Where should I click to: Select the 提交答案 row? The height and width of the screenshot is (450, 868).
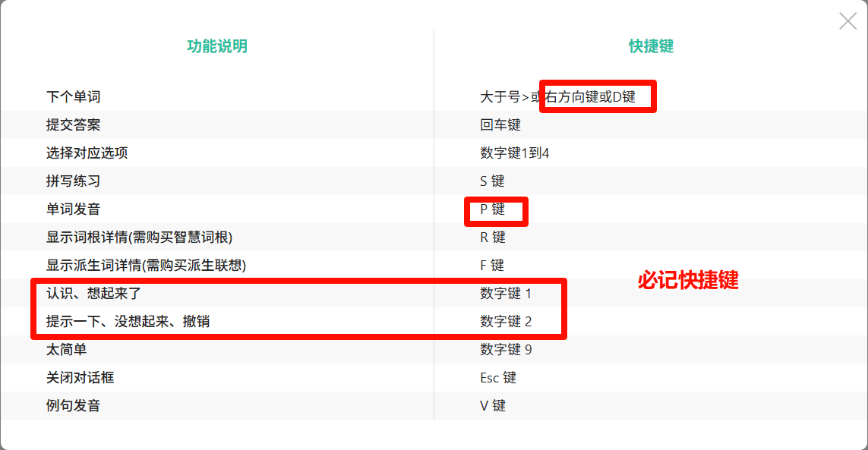click(434, 124)
